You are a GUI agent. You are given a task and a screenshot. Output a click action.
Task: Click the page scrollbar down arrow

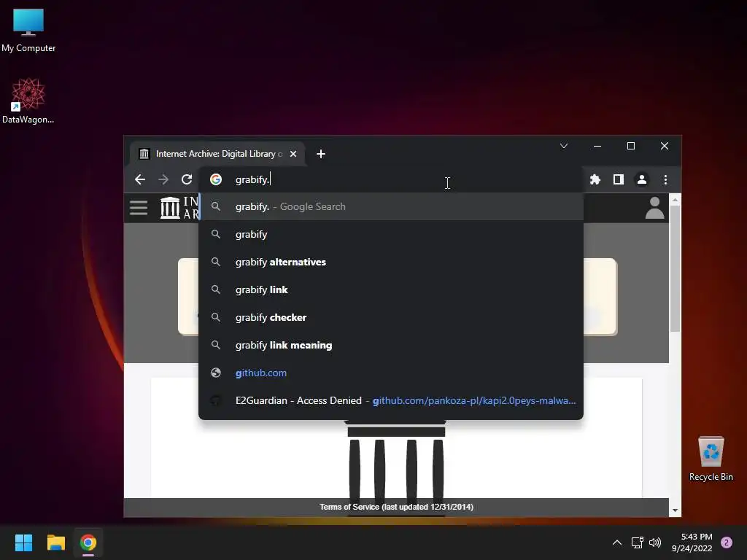coord(675,510)
